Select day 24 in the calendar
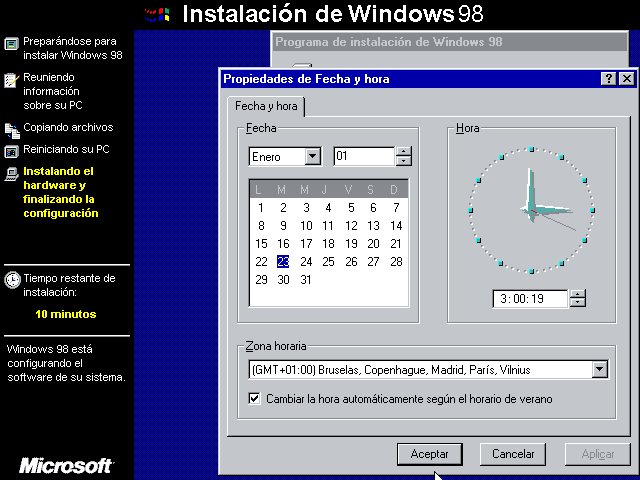Viewport: 640px width, 480px height. pos(306,262)
